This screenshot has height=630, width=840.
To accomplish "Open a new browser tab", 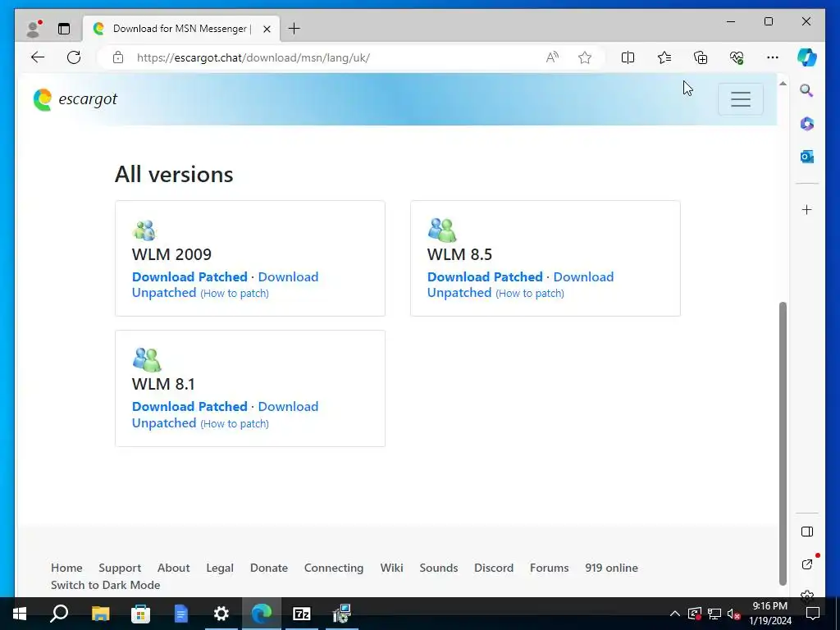I will (294, 29).
